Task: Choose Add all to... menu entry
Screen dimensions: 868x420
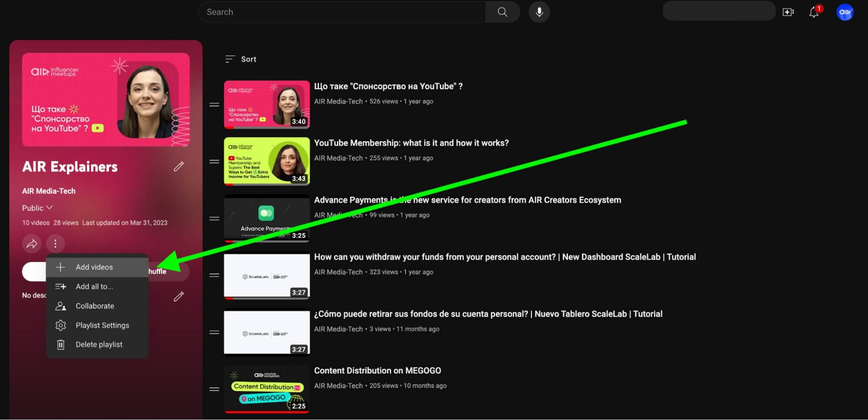Action: (x=97, y=287)
